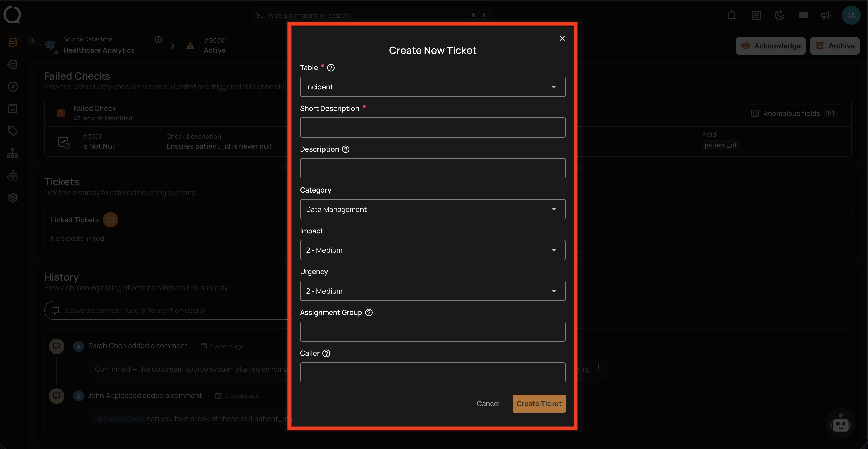868x449 pixels.
Task: Open the document list icon in header
Action: [756, 15]
